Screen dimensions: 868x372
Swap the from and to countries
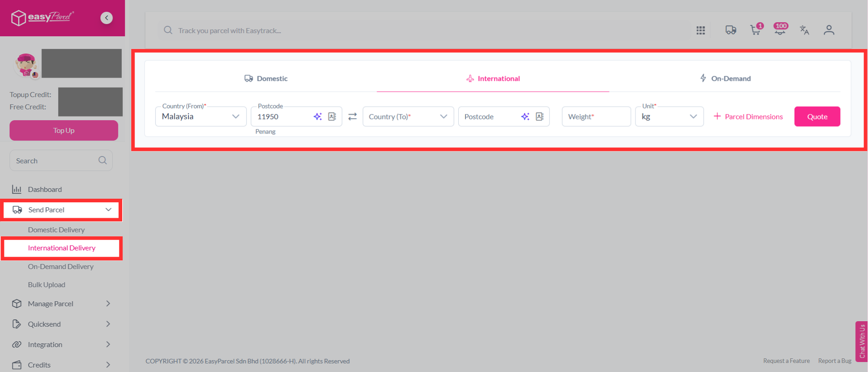pos(352,117)
